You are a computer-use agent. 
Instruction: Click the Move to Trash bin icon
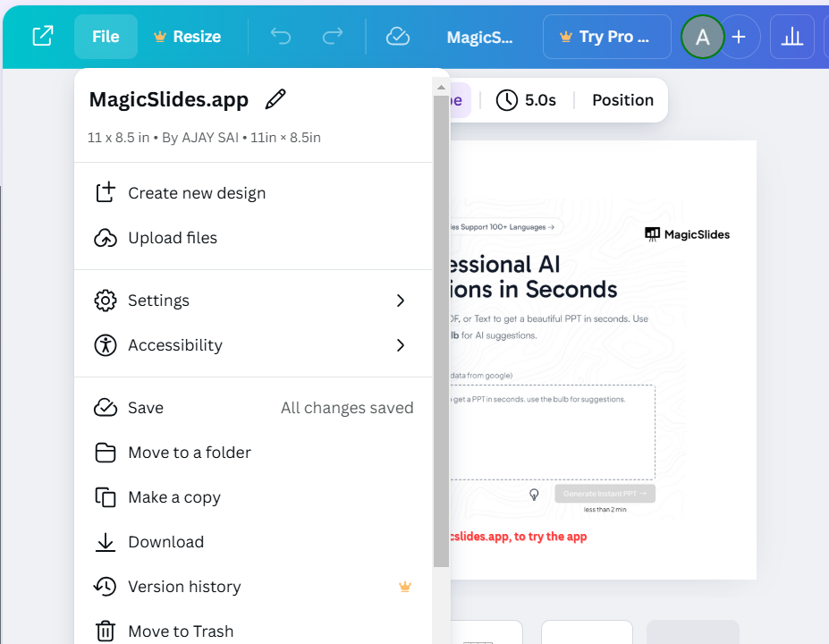pos(106,631)
